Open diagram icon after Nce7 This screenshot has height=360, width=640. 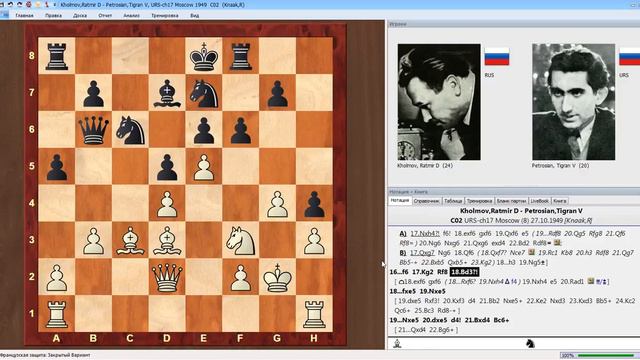click(x=531, y=252)
